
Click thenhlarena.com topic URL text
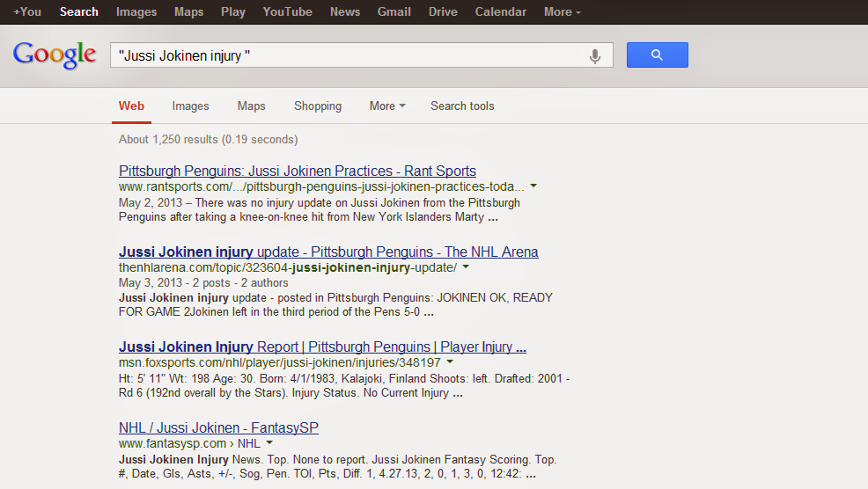point(288,267)
